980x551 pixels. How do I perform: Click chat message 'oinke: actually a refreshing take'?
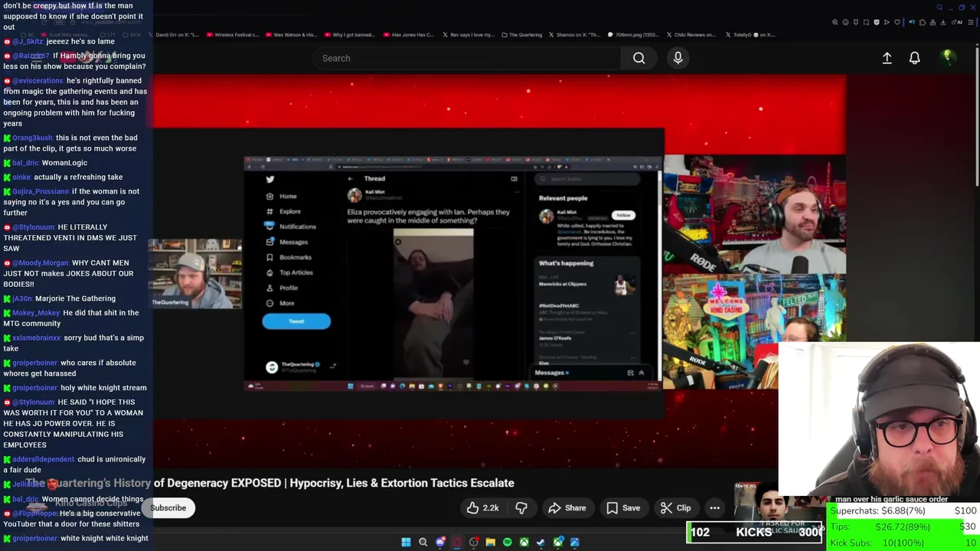pos(64,178)
